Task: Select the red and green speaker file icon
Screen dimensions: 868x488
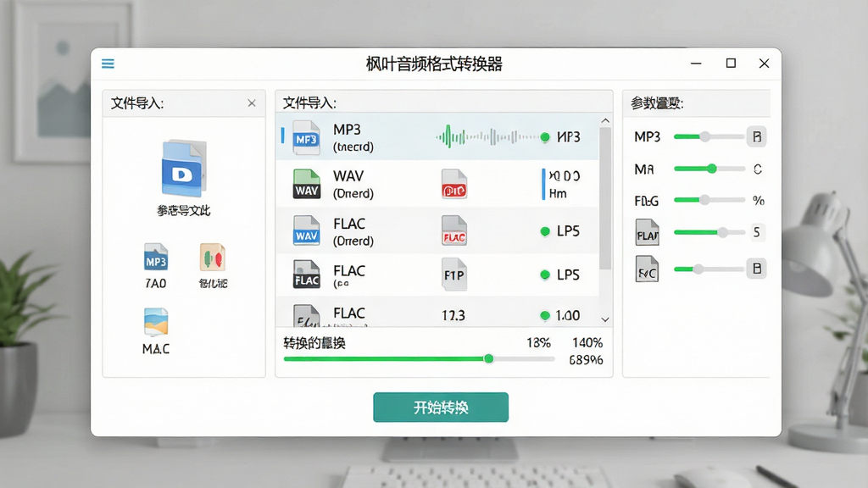Action: (x=213, y=258)
